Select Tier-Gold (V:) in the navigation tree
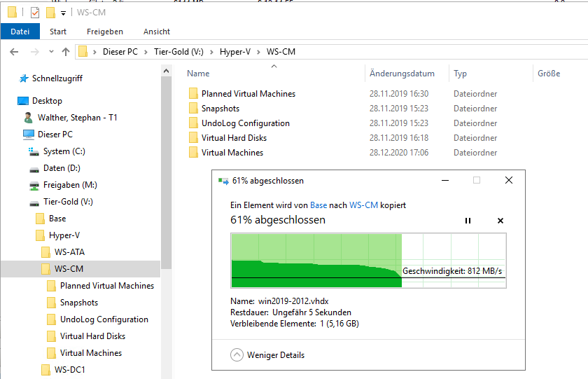The height and width of the screenshot is (379, 588). [68, 202]
